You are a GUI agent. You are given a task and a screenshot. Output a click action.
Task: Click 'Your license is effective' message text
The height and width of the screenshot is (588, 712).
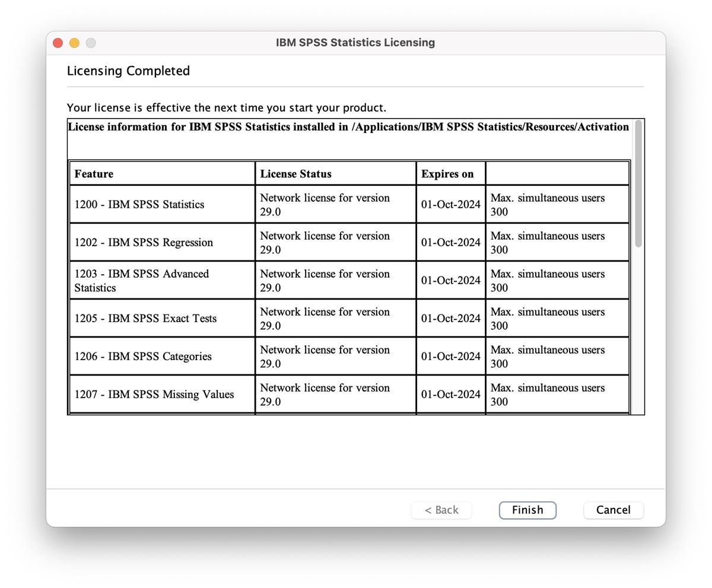point(227,108)
